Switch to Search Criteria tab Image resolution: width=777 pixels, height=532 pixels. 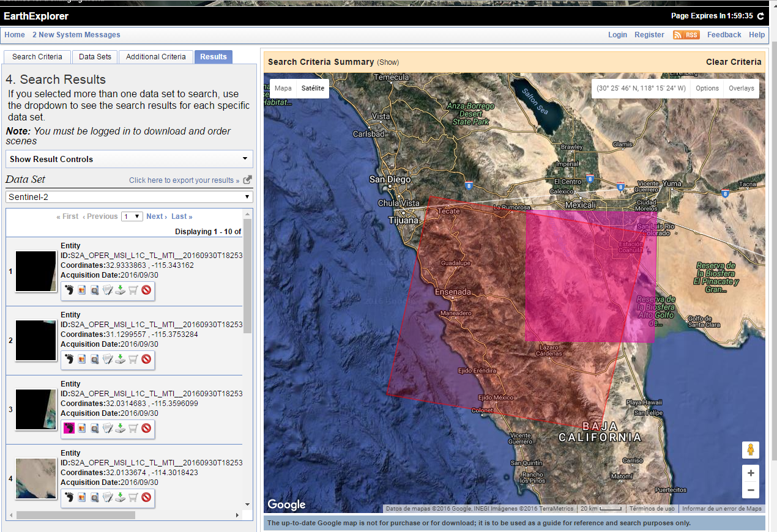coord(37,57)
